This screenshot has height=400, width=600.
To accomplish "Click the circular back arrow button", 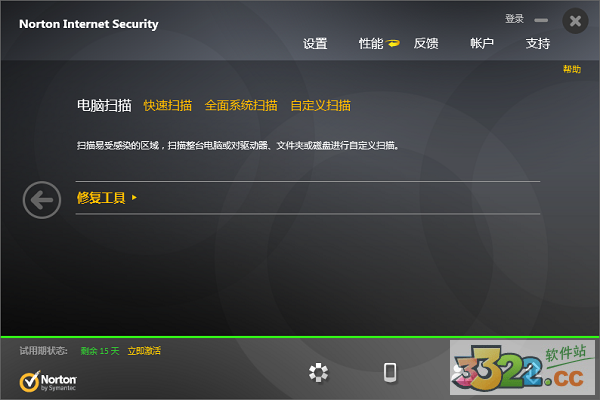I will click(42, 200).
